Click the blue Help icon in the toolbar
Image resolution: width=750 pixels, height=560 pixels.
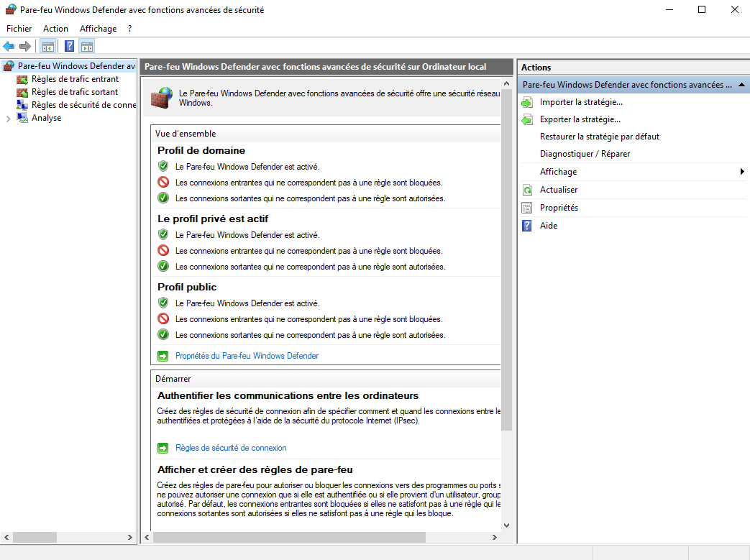69,47
